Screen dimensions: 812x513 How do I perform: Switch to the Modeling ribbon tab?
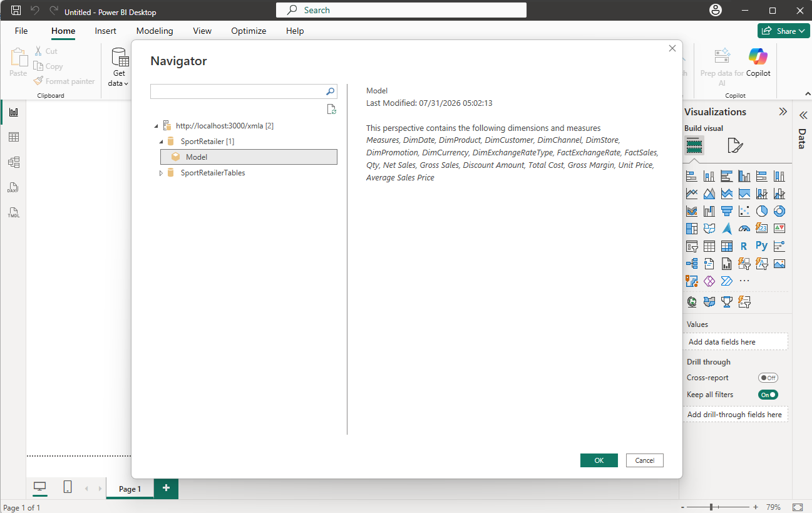tap(155, 31)
